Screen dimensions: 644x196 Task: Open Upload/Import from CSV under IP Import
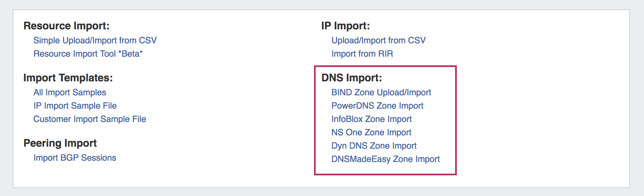378,40
